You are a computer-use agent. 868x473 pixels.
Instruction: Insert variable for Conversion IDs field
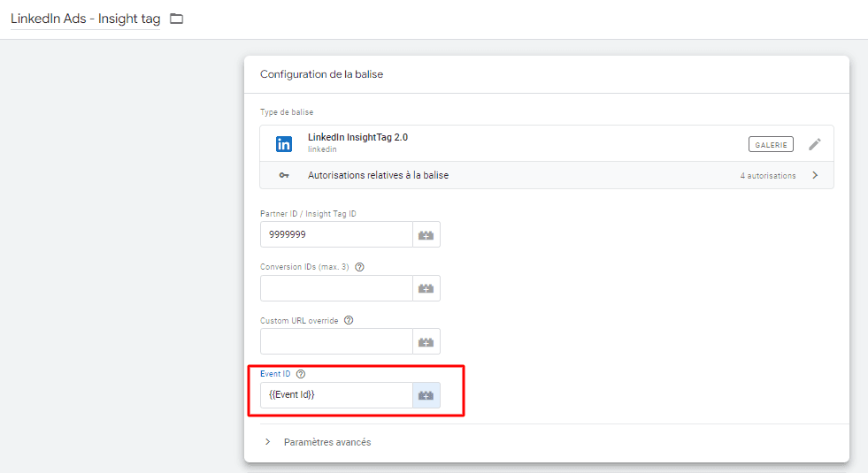(x=426, y=288)
